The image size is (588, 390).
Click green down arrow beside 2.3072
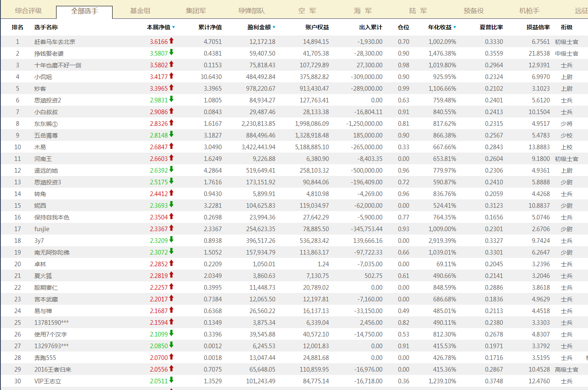(171, 252)
